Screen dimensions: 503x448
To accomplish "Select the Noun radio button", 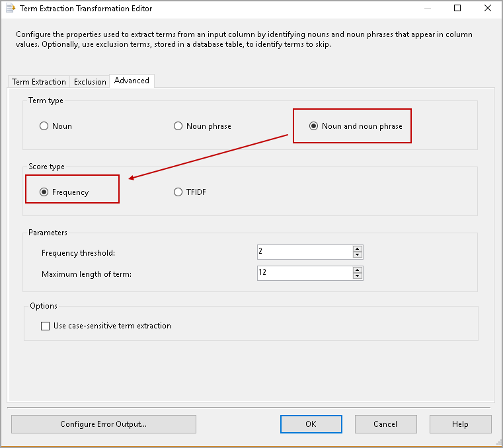I will coord(44,126).
